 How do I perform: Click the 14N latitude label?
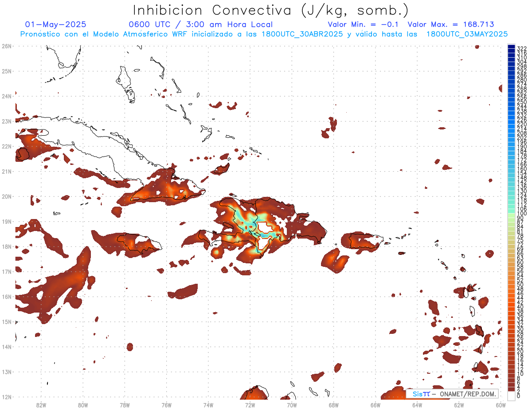click(x=6, y=347)
